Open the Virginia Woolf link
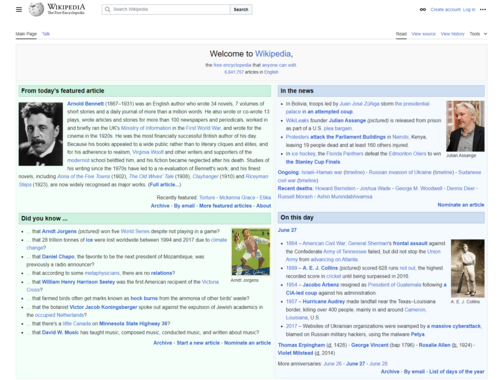The width and height of the screenshot is (500, 380). 148,152
